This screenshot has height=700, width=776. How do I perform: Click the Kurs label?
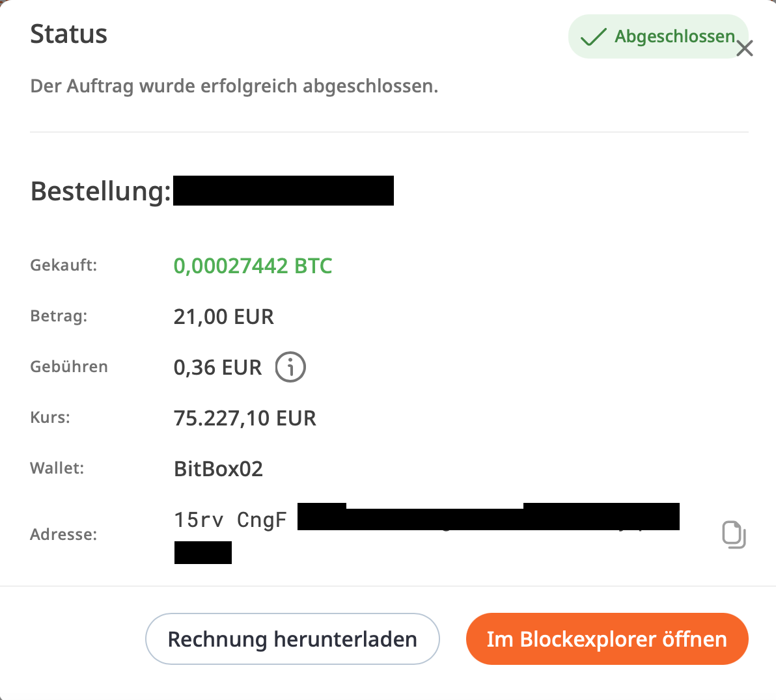(x=50, y=418)
